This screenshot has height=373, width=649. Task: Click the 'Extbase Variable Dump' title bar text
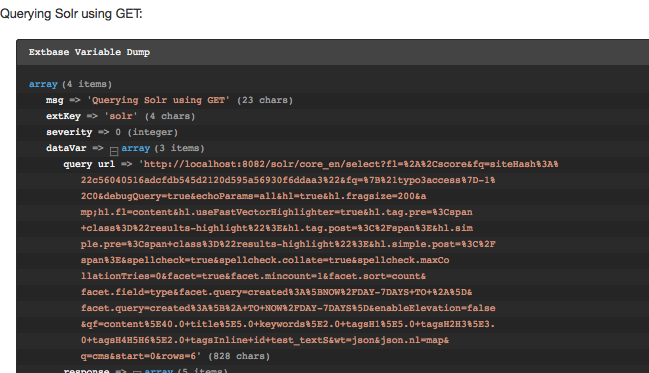(x=89, y=52)
